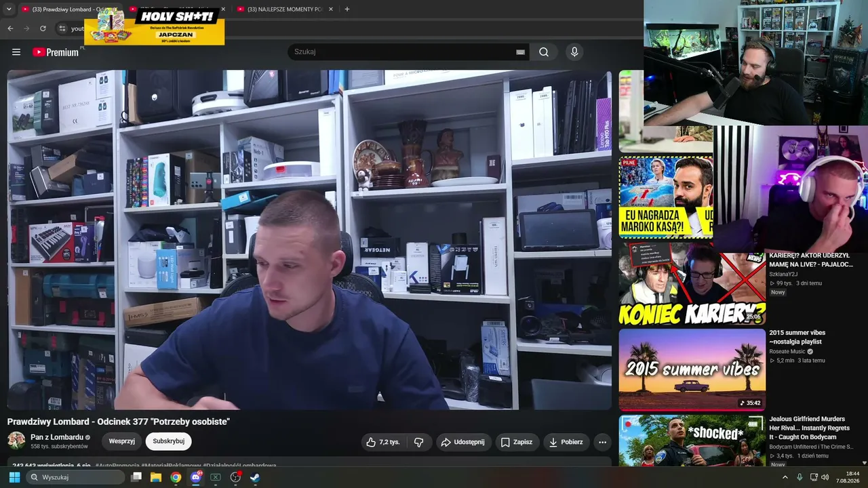Open EU NAGRADZA MAROKO video thumbnail
This screenshot has height=488, width=868.
coord(666,197)
